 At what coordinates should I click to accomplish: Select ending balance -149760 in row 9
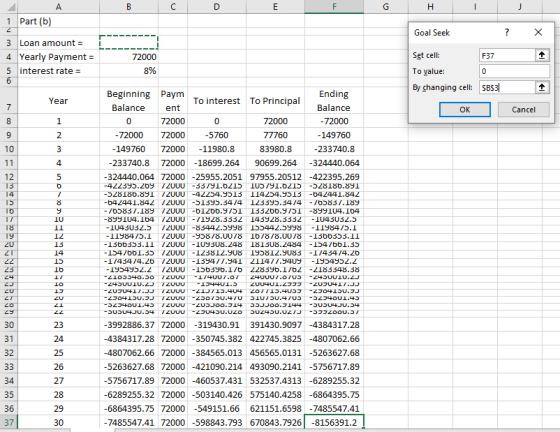(334, 135)
